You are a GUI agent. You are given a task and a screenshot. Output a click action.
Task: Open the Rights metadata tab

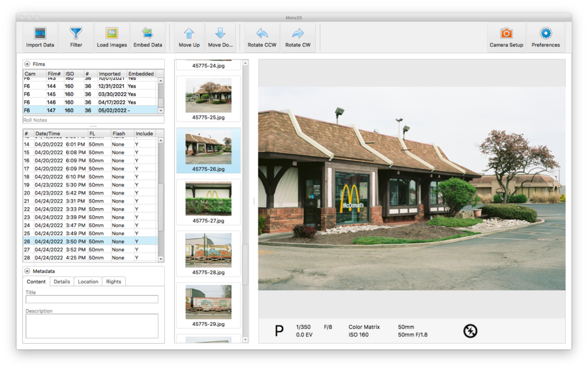(x=114, y=282)
